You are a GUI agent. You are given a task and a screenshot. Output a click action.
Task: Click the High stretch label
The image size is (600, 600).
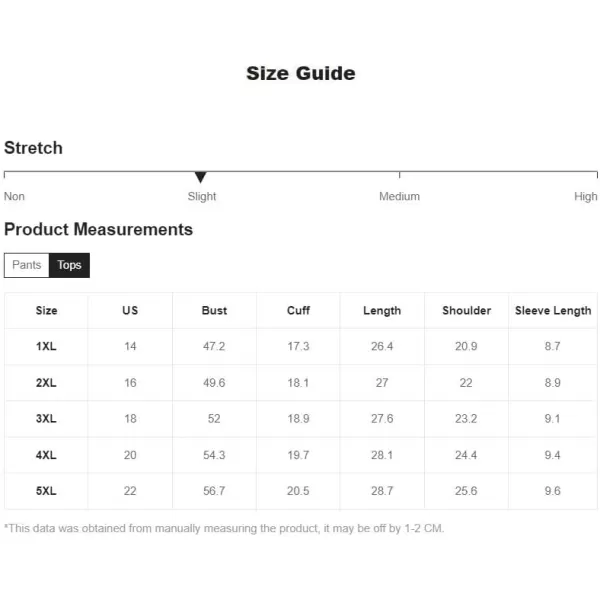tap(585, 196)
